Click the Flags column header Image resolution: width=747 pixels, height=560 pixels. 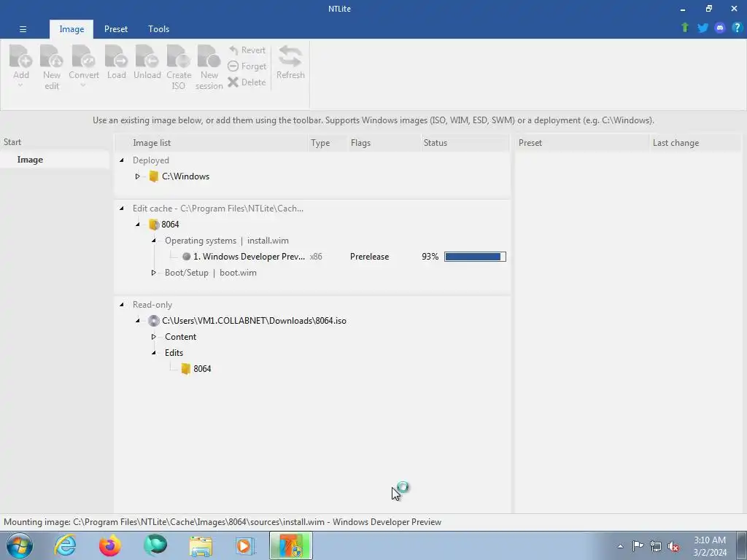click(384, 143)
